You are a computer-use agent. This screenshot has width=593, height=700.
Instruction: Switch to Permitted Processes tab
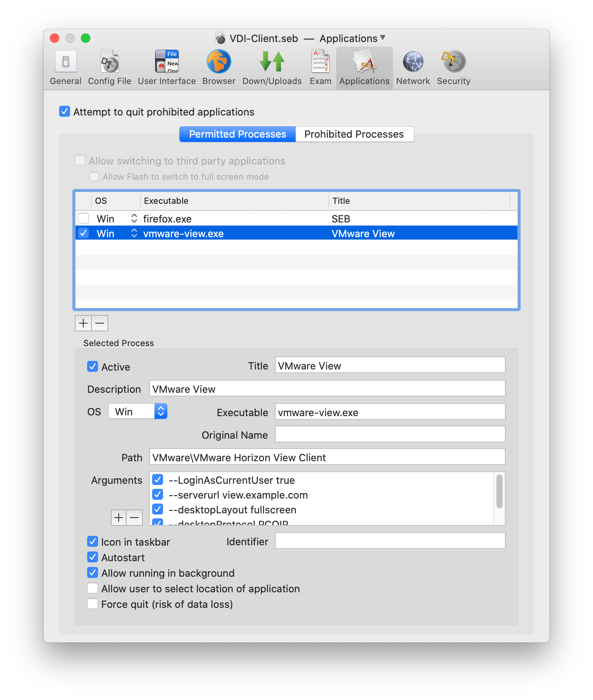(x=237, y=134)
